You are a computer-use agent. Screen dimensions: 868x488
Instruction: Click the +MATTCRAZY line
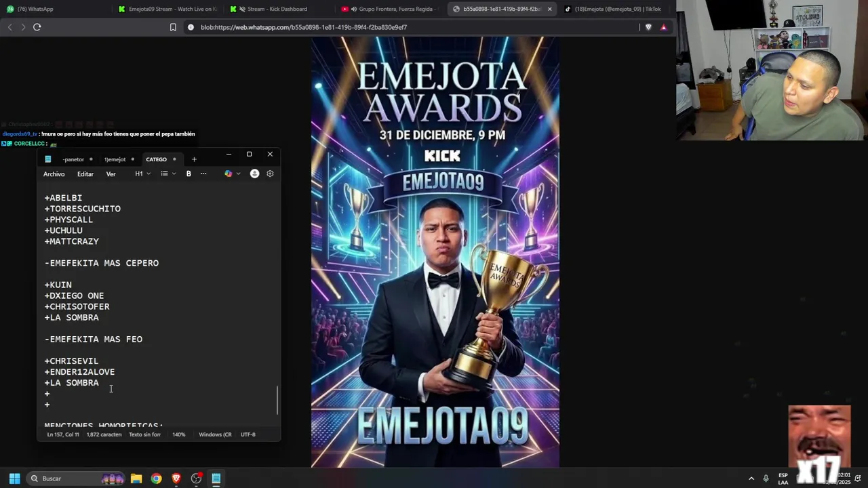[x=72, y=241]
